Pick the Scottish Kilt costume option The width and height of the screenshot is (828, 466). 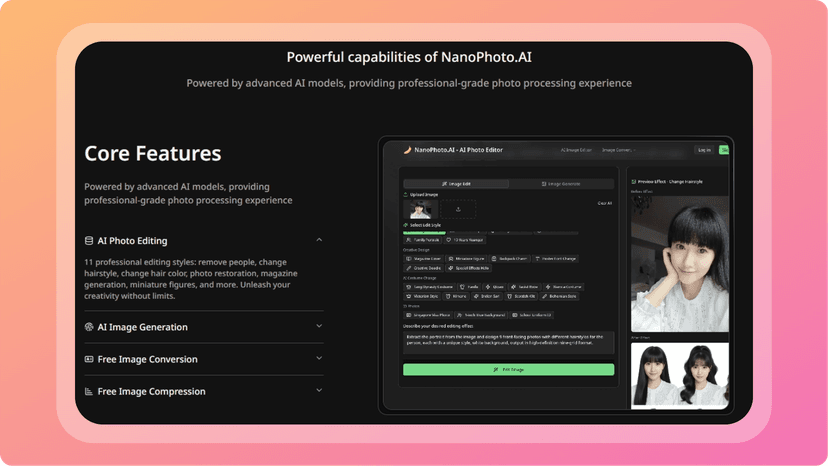522,296
